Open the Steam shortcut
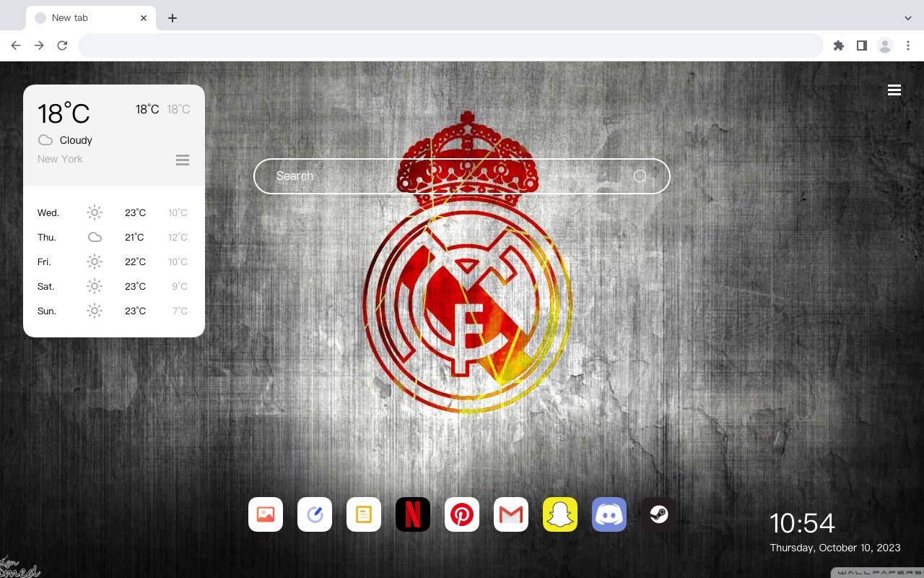Viewport: 924px width, 578px height. [658, 514]
